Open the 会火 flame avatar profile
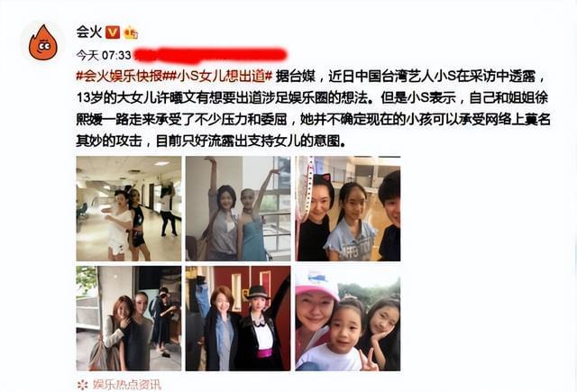Screen dimensions: 577x392 (43, 42)
